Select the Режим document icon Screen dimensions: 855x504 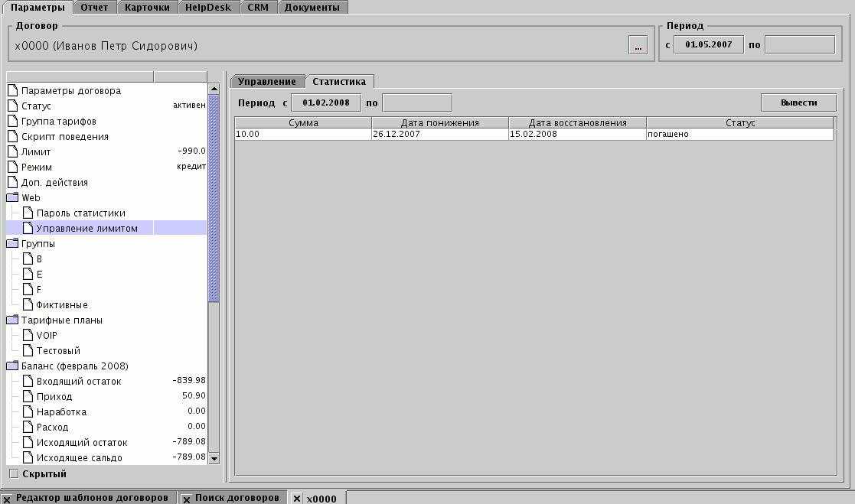12,167
